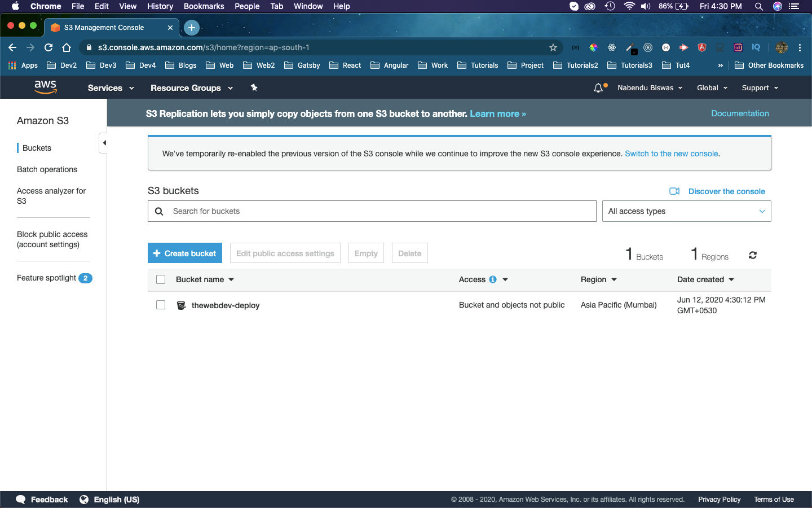Click the color wheel extension icon
The height and width of the screenshot is (508, 812).
tap(594, 47)
